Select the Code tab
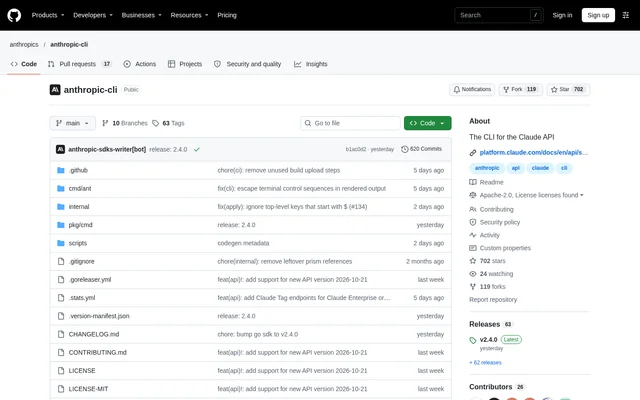The height and width of the screenshot is (400, 640). point(24,64)
